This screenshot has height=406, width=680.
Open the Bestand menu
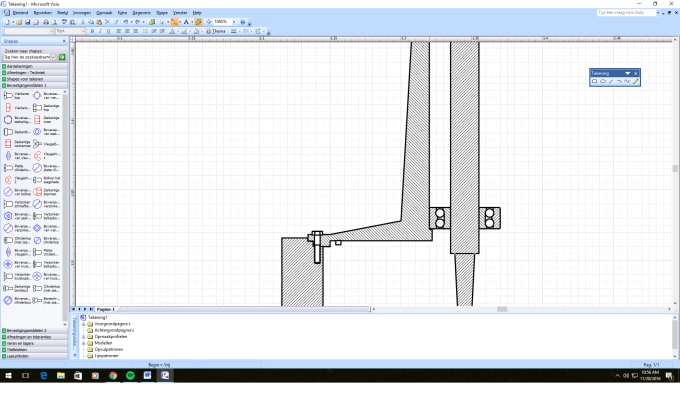point(20,13)
